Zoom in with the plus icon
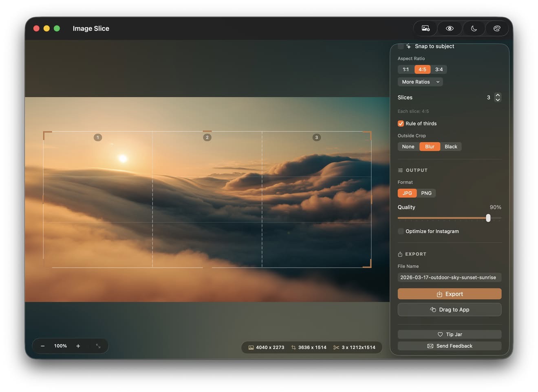Image resolution: width=538 pixels, height=392 pixels. [78, 346]
